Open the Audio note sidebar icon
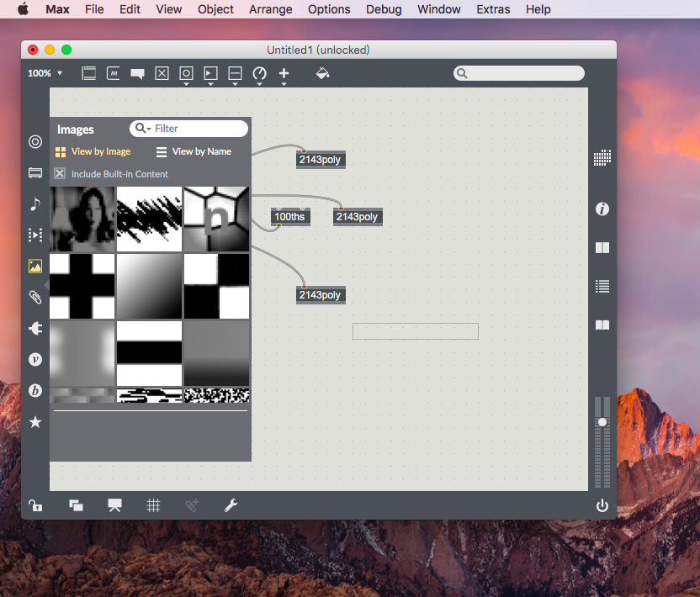Screen dimensions: 700x597 click(x=35, y=204)
